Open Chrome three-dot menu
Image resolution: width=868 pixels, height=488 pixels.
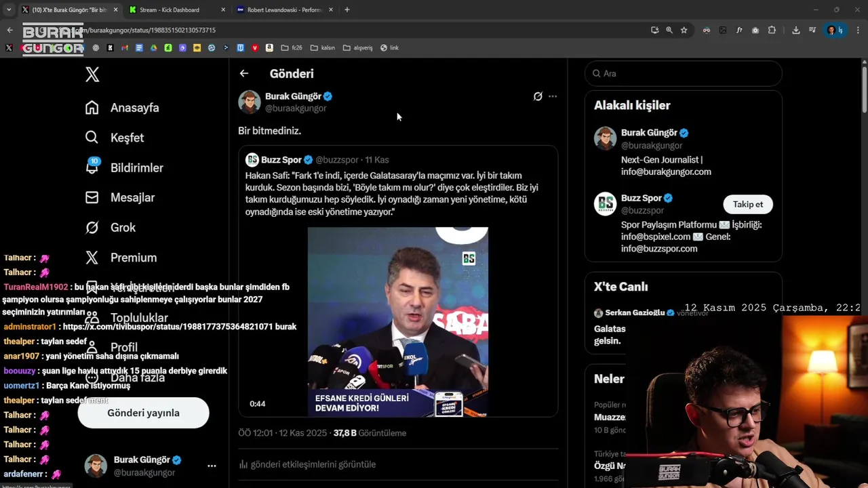(x=858, y=30)
